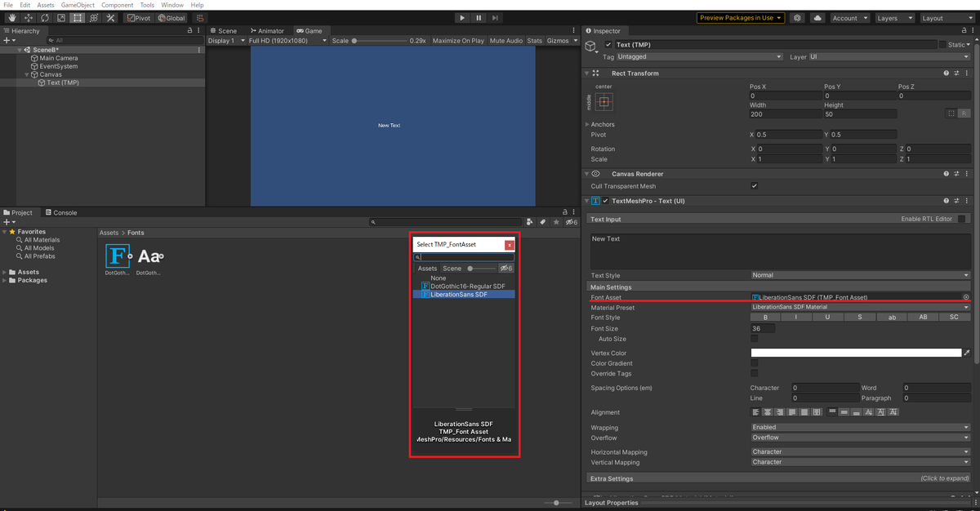Open the Component menu
The image size is (980, 511).
click(x=118, y=5)
